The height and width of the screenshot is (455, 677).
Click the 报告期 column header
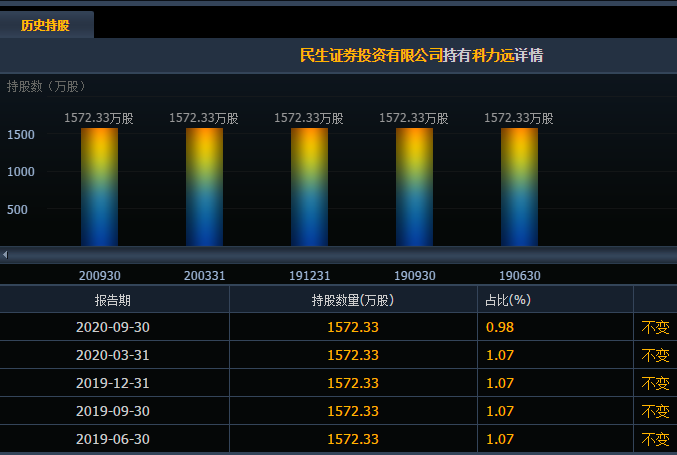[113, 300]
